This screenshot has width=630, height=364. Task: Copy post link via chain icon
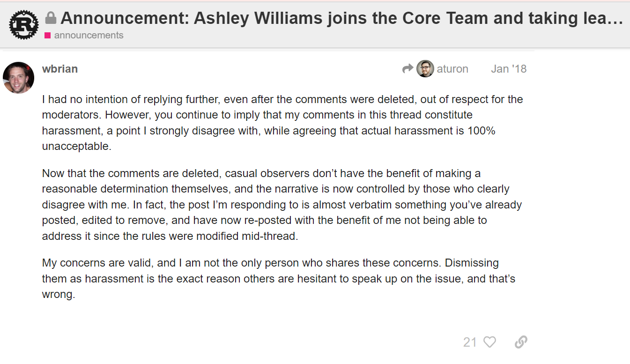pos(521,342)
